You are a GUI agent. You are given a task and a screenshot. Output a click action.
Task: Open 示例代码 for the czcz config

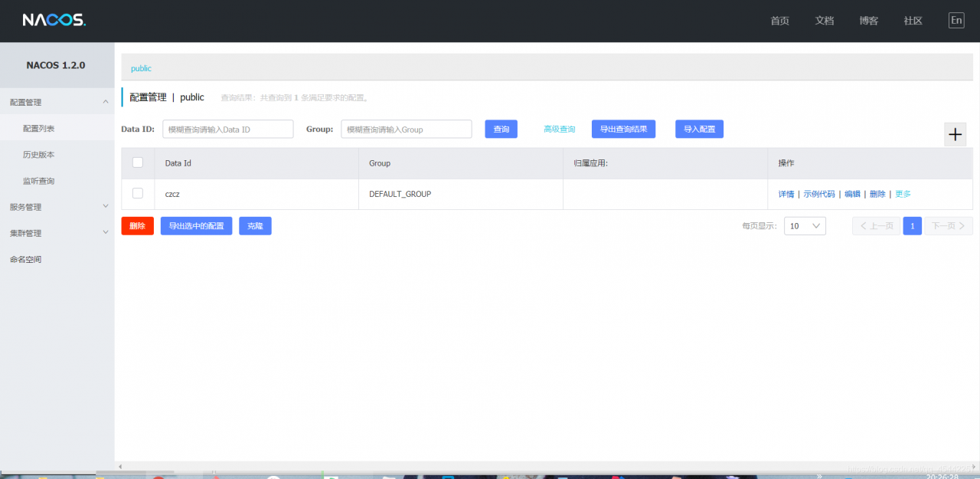tap(819, 194)
